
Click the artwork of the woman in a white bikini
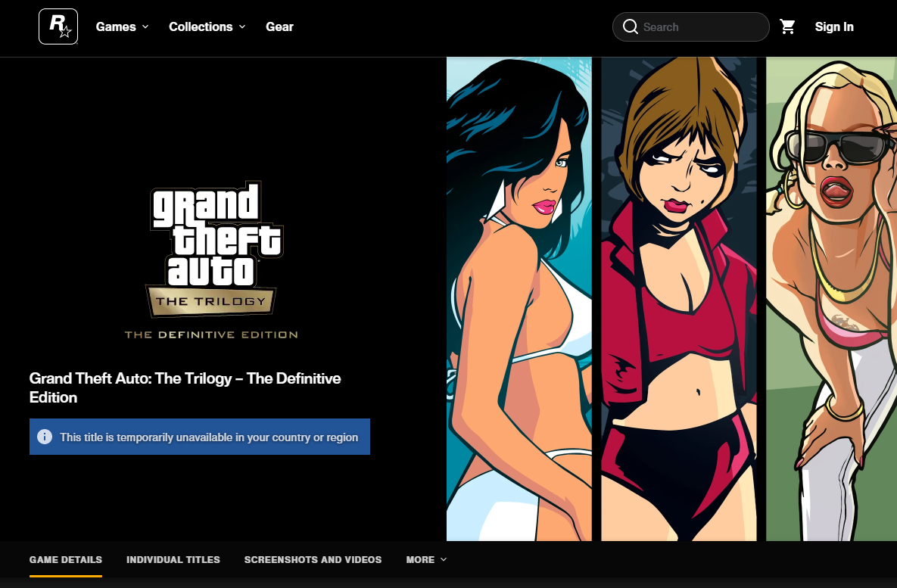click(519, 303)
